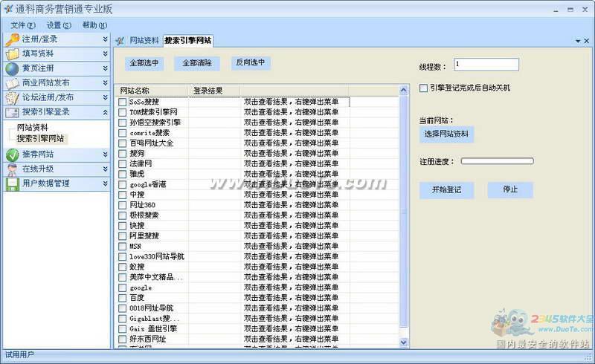This screenshot has height=364, width=595.
Task: Switch to the 网站资料 tab
Action: [x=144, y=41]
